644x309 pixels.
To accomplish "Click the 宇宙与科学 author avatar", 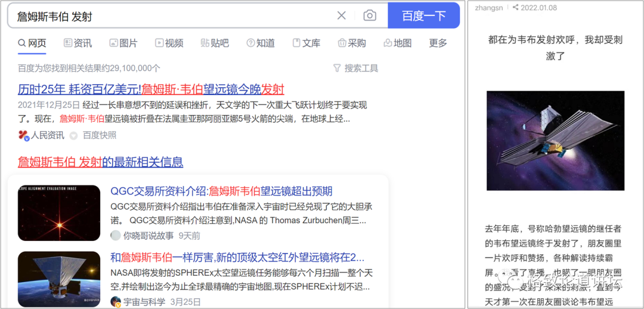I will click(x=116, y=302).
